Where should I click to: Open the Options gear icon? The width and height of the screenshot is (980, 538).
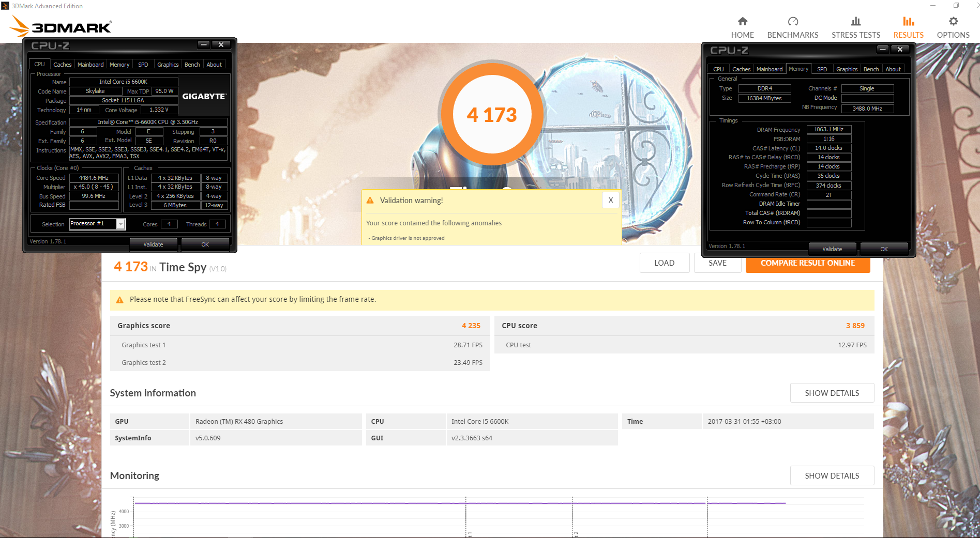click(953, 21)
